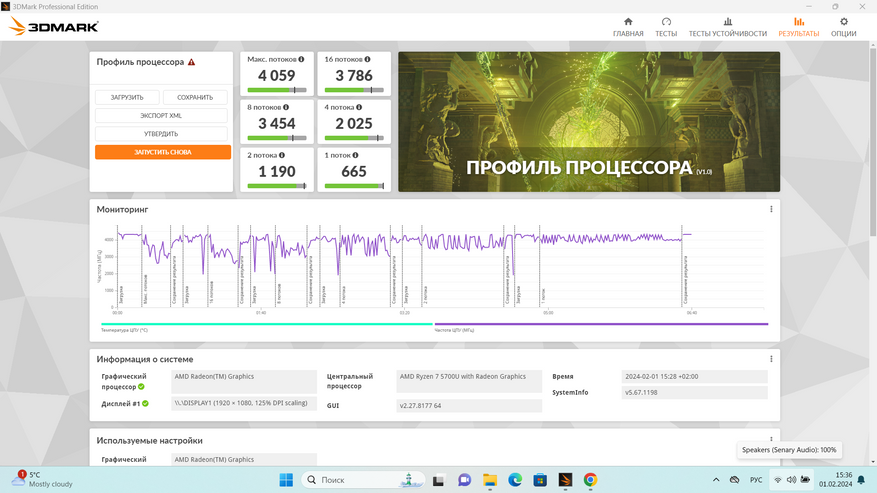This screenshot has height=493, width=877.
Task: Switch to the ТЕСТЫ УСТОЙЧИВОСТИ tab
Action: (727, 27)
